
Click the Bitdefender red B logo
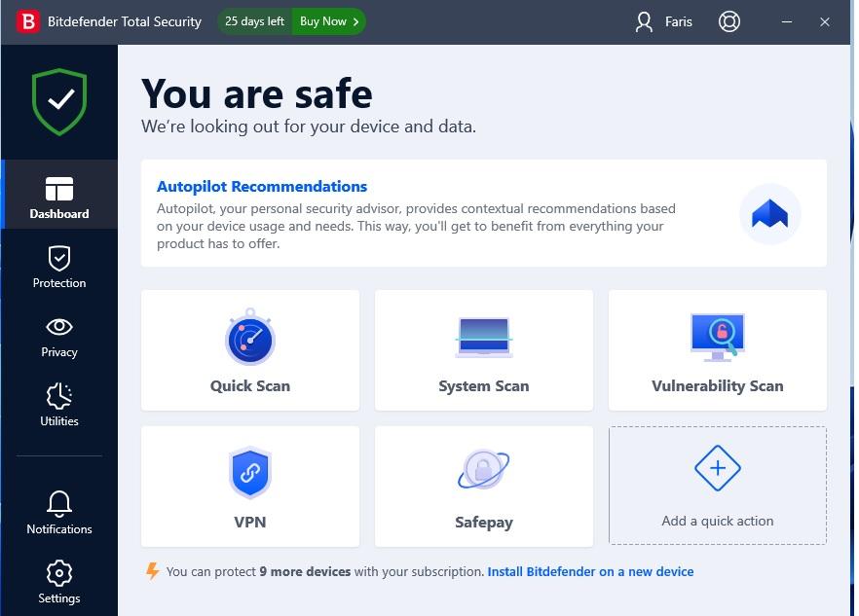click(x=28, y=22)
